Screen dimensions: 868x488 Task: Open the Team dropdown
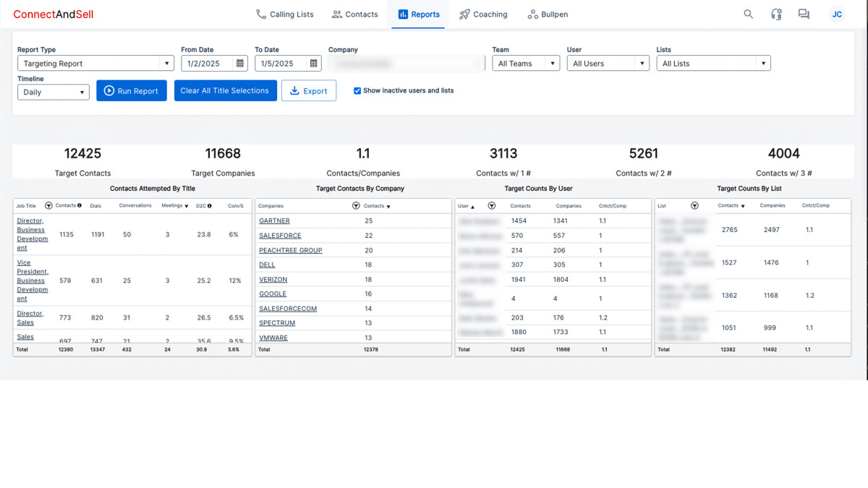point(526,64)
